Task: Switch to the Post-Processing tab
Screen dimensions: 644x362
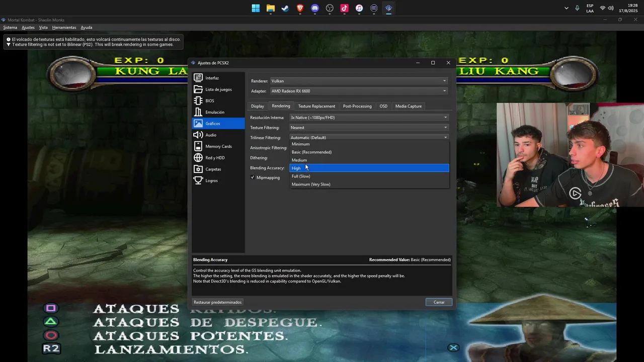Action: click(x=357, y=106)
